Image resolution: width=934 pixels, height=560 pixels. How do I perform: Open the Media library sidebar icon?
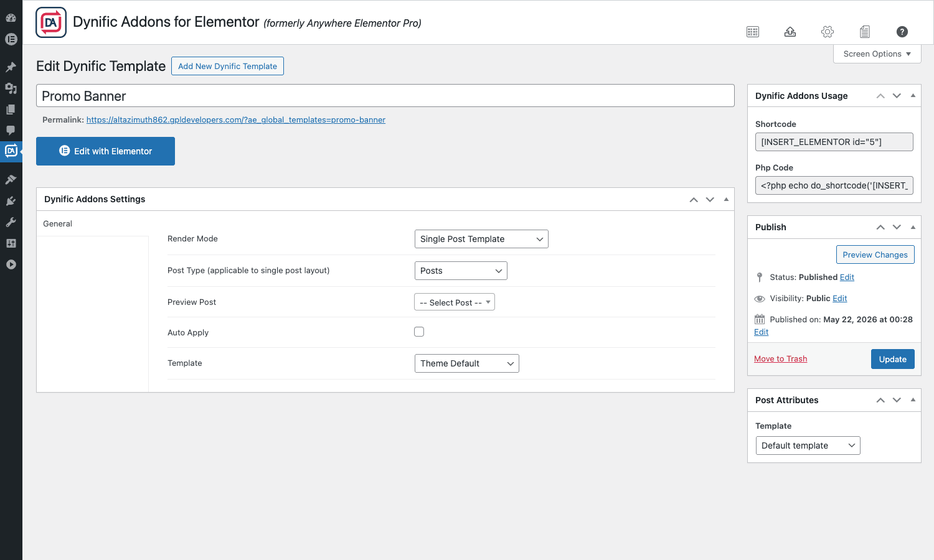click(x=11, y=88)
